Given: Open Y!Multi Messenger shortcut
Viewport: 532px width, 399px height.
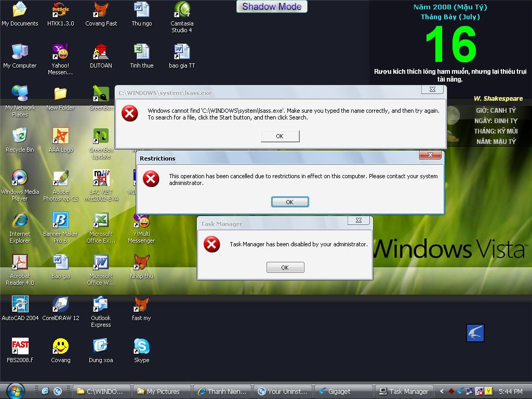Looking at the screenshot, I should coord(141,229).
